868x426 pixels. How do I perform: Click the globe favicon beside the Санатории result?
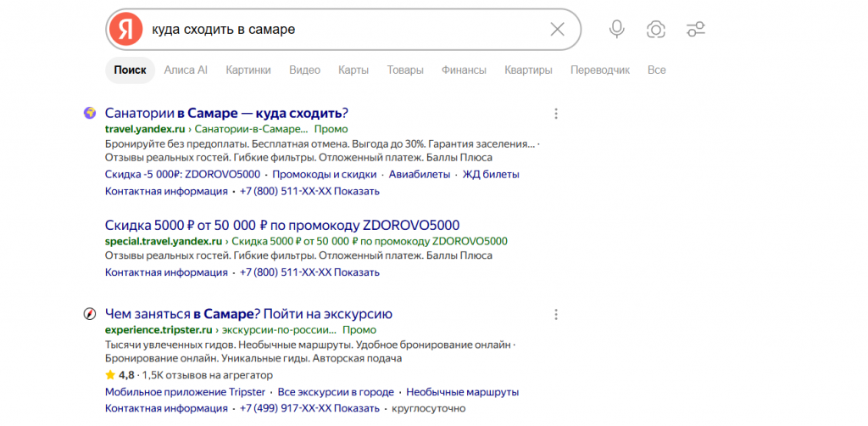click(89, 113)
